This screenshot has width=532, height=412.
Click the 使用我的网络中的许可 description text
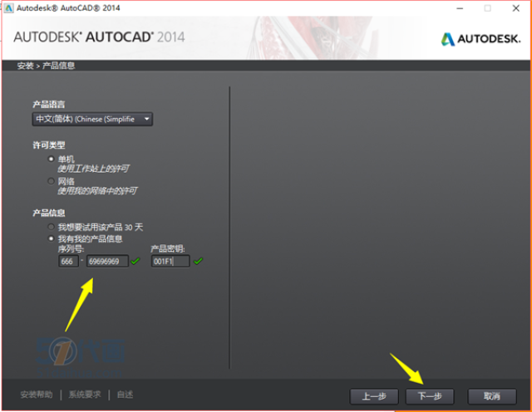[x=97, y=191]
